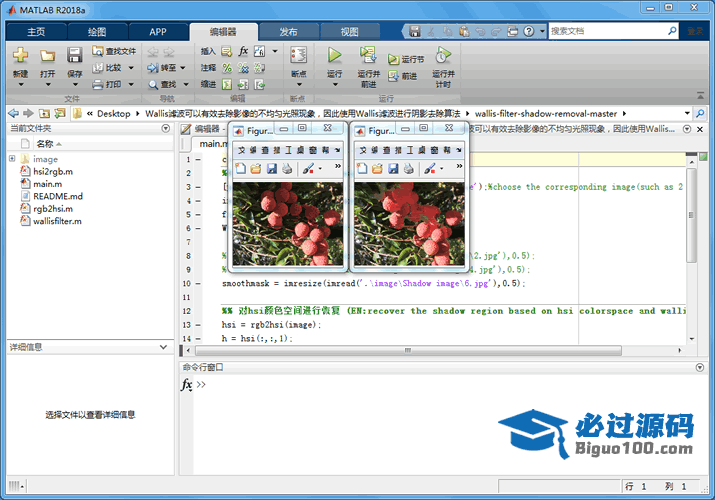Click the print icon in the left Figure window
Viewport: 715px width, 500px height.
pyautogui.click(x=287, y=169)
